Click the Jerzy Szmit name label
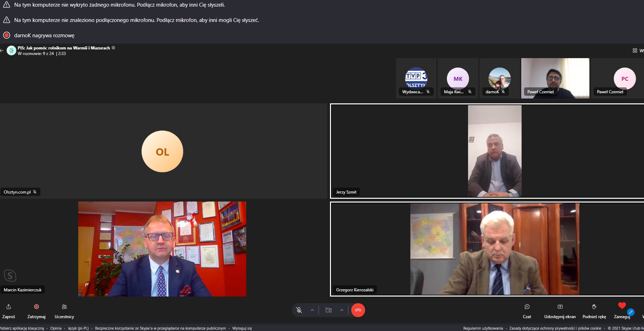This screenshot has height=331, width=644. coord(346,192)
